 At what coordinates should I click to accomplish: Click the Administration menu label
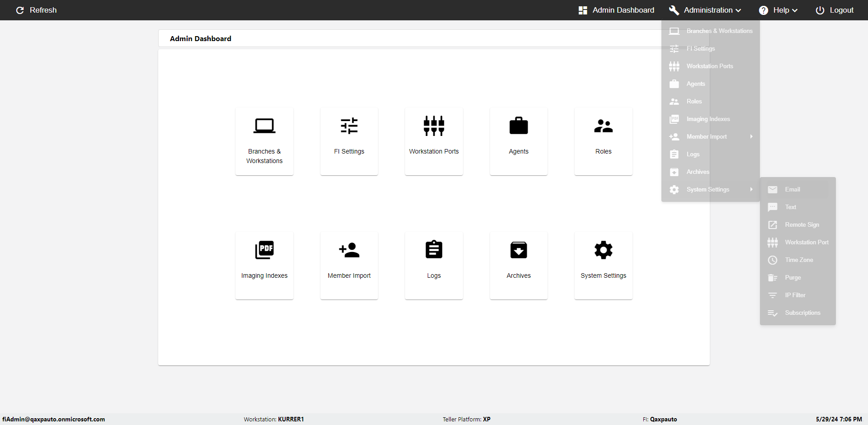[x=708, y=10]
